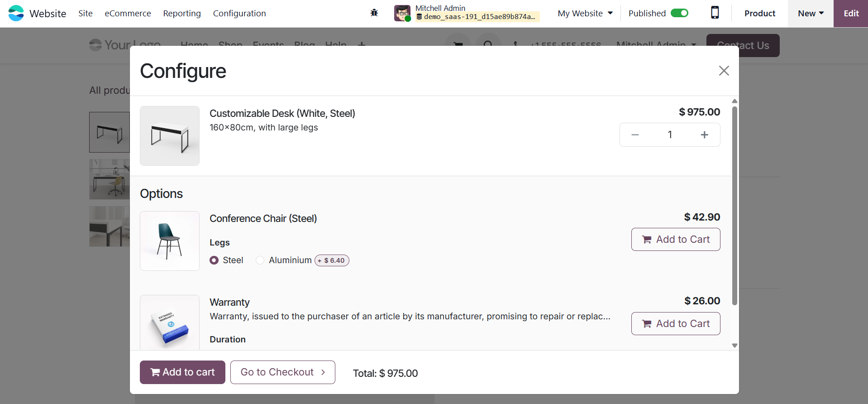Close the Configure dialog

tap(724, 71)
